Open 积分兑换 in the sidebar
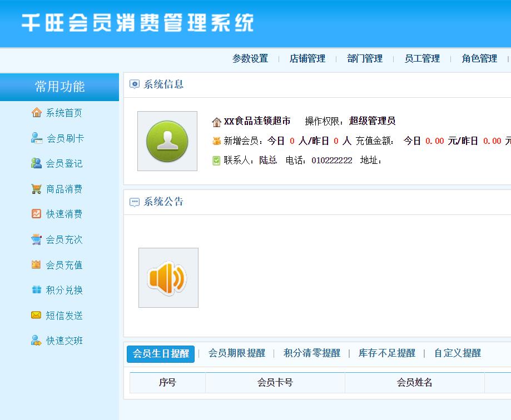 coord(64,290)
